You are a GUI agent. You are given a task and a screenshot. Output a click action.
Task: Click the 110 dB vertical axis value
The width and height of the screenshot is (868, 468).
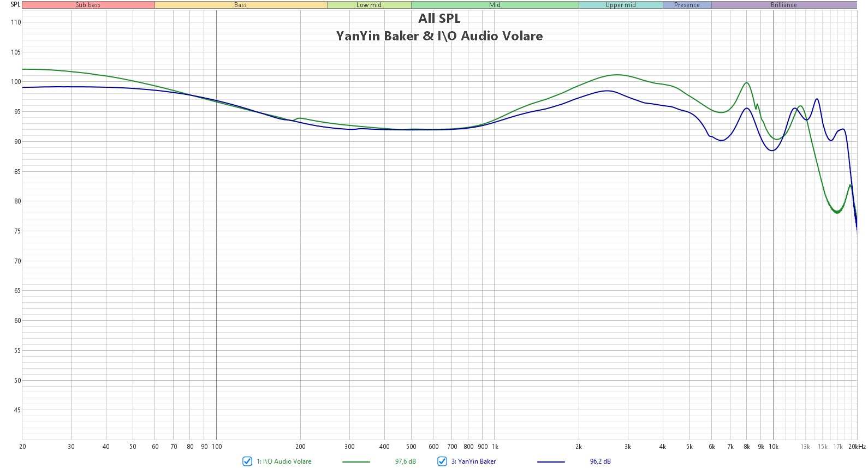(16, 22)
